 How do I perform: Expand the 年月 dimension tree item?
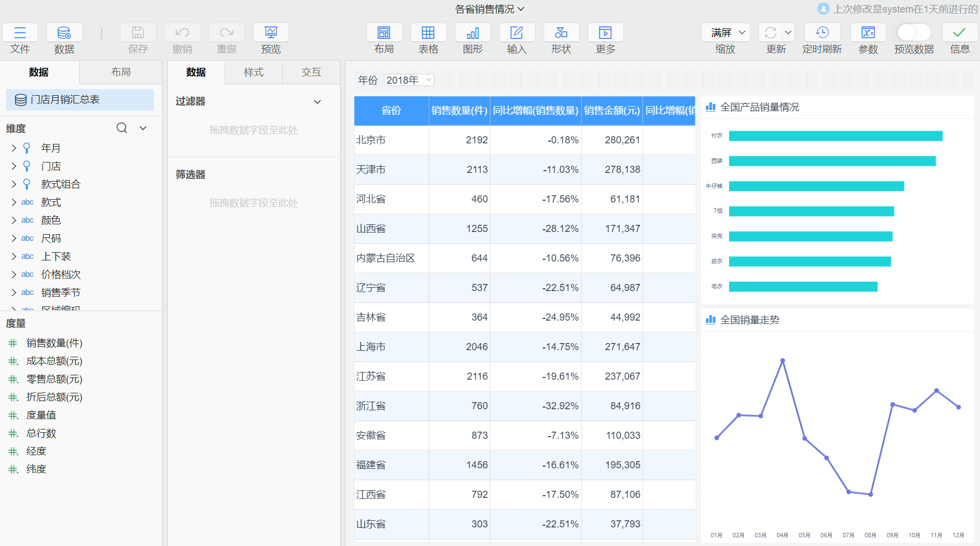click(14, 148)
